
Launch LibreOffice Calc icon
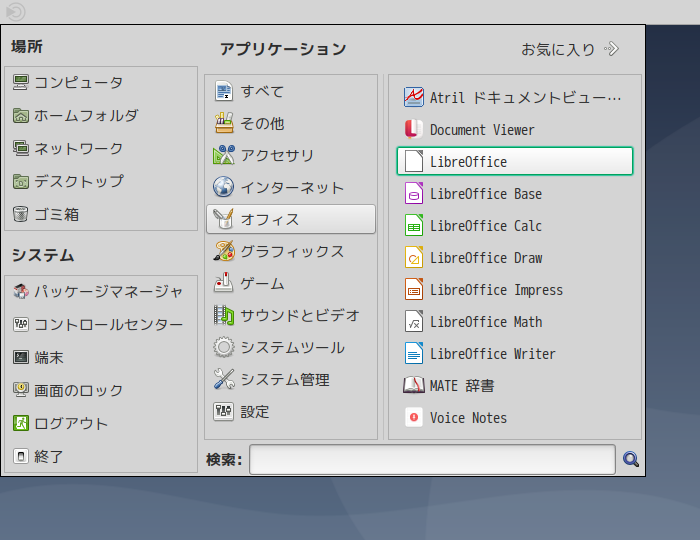(x=414, y=225)
